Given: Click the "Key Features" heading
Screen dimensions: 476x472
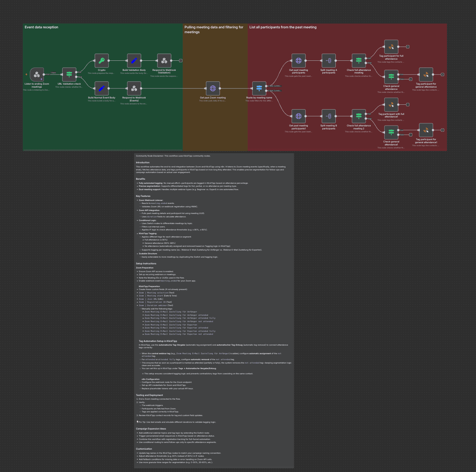Looking at the screenshot, I should [x=143, y=196].
